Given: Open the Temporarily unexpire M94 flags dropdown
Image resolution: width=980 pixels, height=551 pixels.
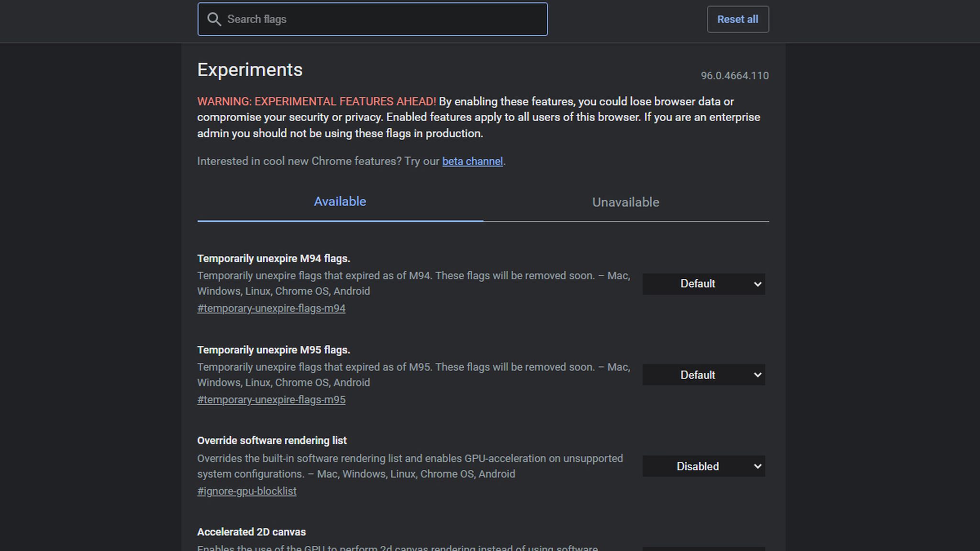Looking at the screenshot, I should tap(703, 284).
